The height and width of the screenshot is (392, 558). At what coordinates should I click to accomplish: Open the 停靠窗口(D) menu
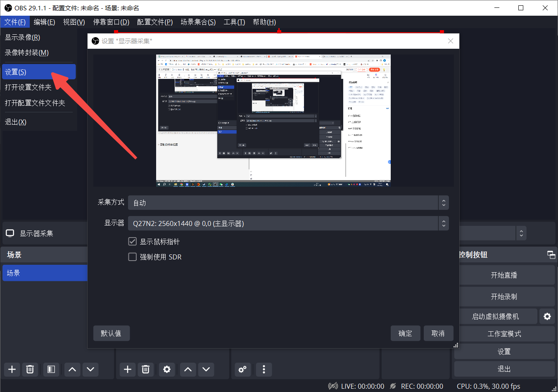tap(111, 22)
